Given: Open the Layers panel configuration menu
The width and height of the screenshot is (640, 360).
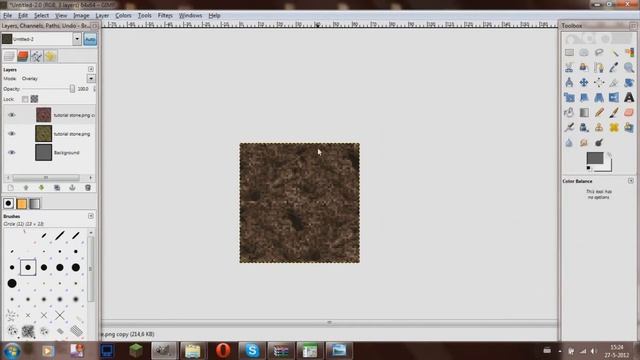Looking at the screenshot, I should (91, 69).
